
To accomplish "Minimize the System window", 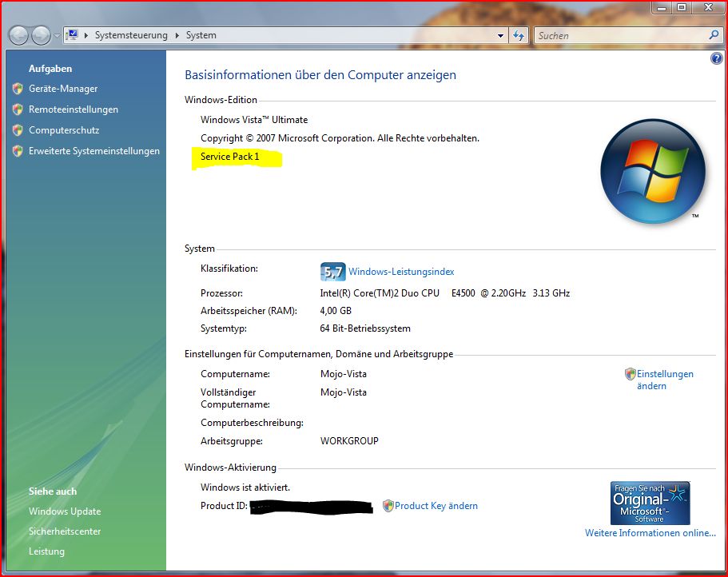I will point(662,7).
